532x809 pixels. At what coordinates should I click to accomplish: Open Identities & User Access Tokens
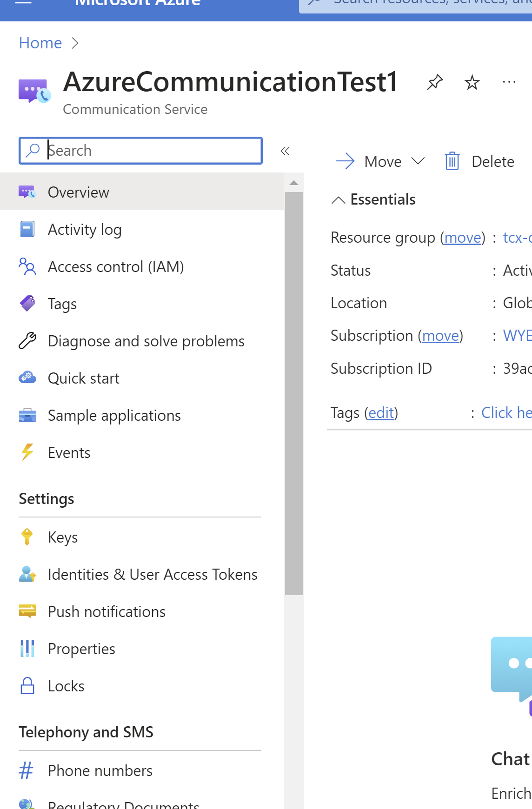[142, 574]
